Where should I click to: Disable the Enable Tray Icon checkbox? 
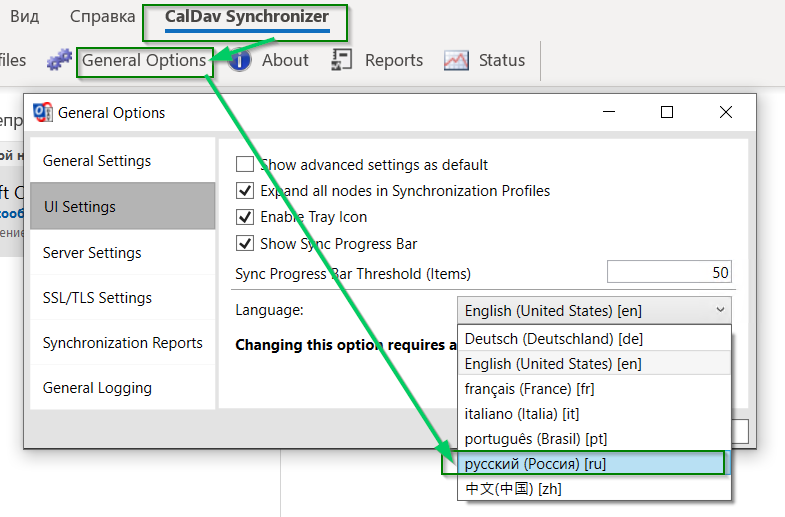click(x=244, y=217)
